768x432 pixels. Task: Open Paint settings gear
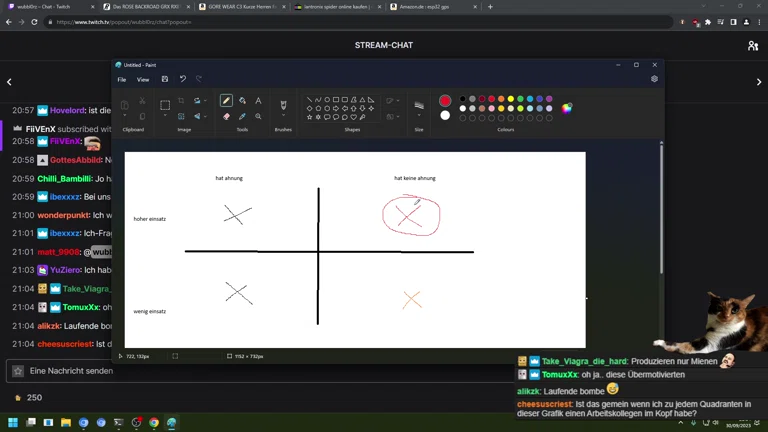tap(654, 79)
